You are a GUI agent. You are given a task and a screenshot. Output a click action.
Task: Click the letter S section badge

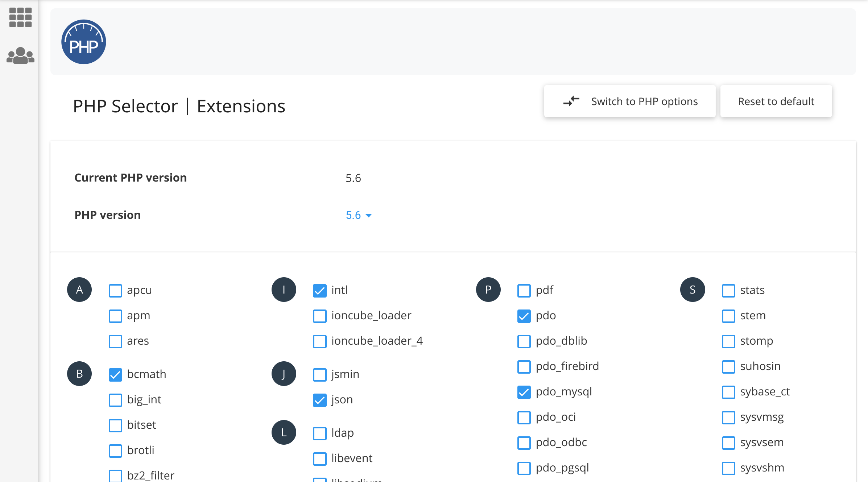tap(693, 290)
